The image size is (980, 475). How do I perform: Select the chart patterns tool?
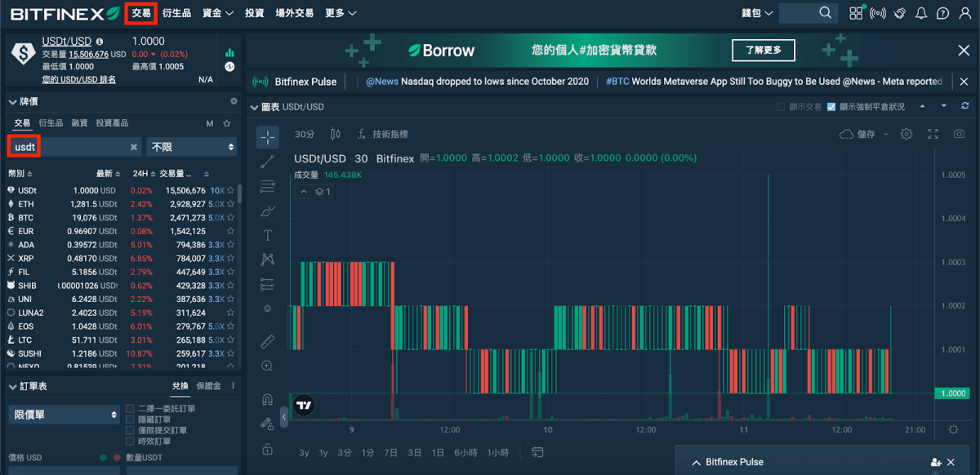coord(267,260)
